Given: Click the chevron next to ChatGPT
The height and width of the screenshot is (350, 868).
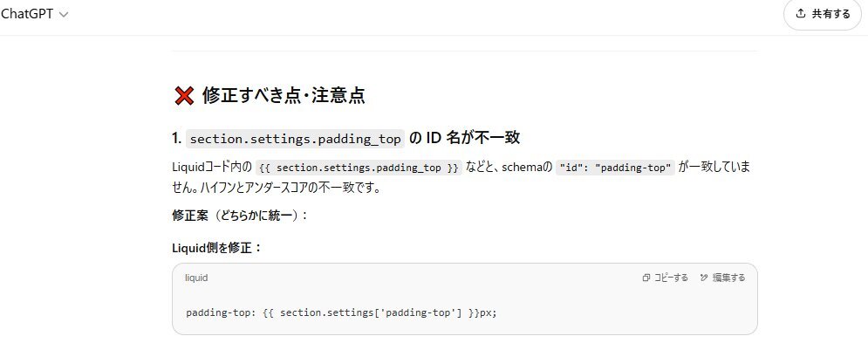Looking at the screenshot, I should pyautogui.click(x=63, y=15).
